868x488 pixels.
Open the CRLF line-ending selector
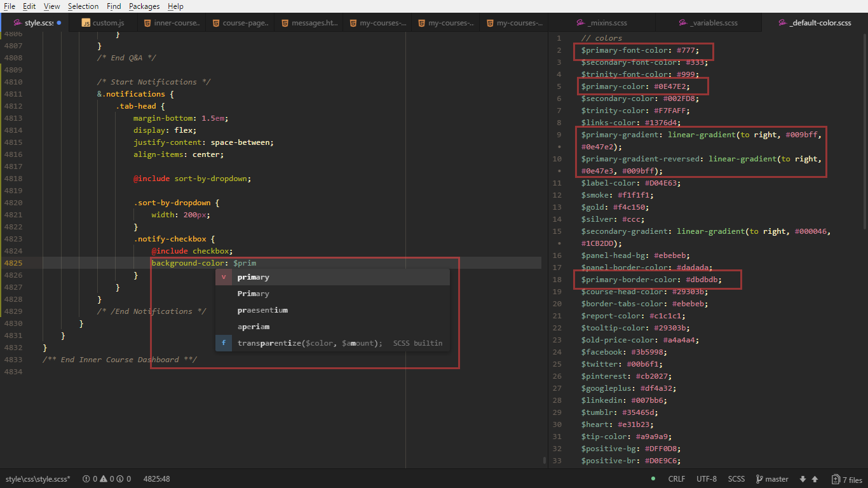click(677, 478)
